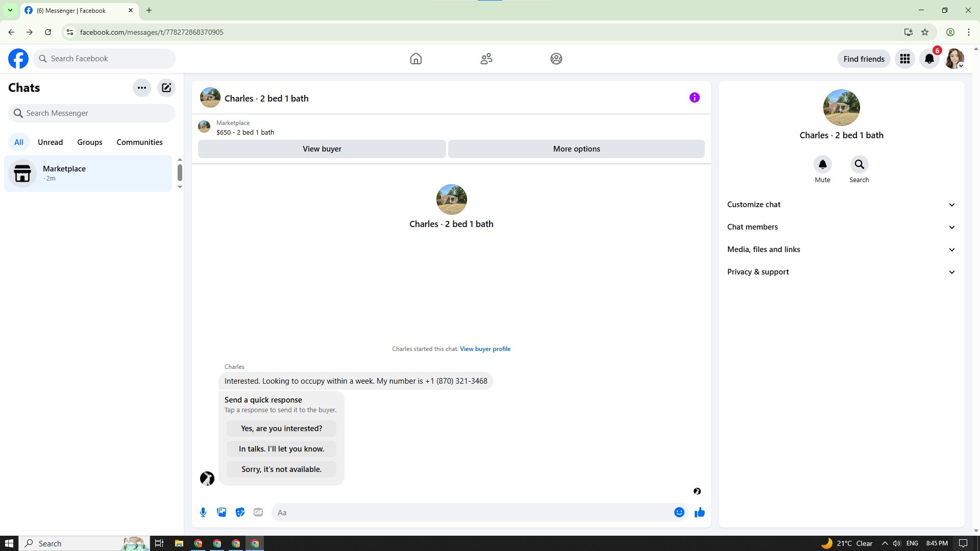The width and height of the screenshot is (980, 551).
Task: Open the emoji picker in message box
Action: [x=679, y=512]
